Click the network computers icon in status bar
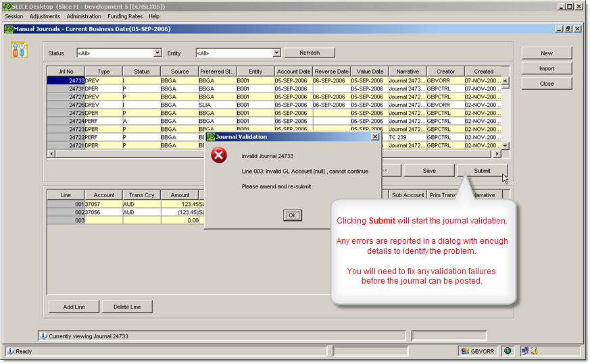 point(524,351)
